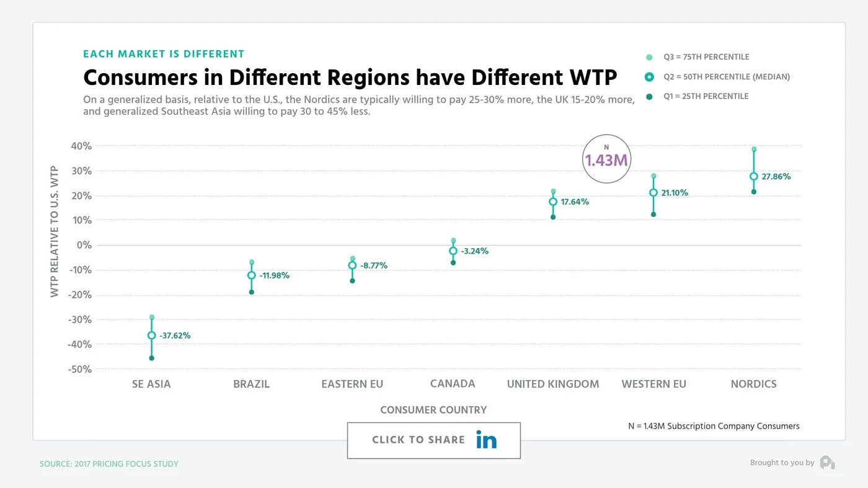Select the SE Asia median marker

tap(151, 335)
